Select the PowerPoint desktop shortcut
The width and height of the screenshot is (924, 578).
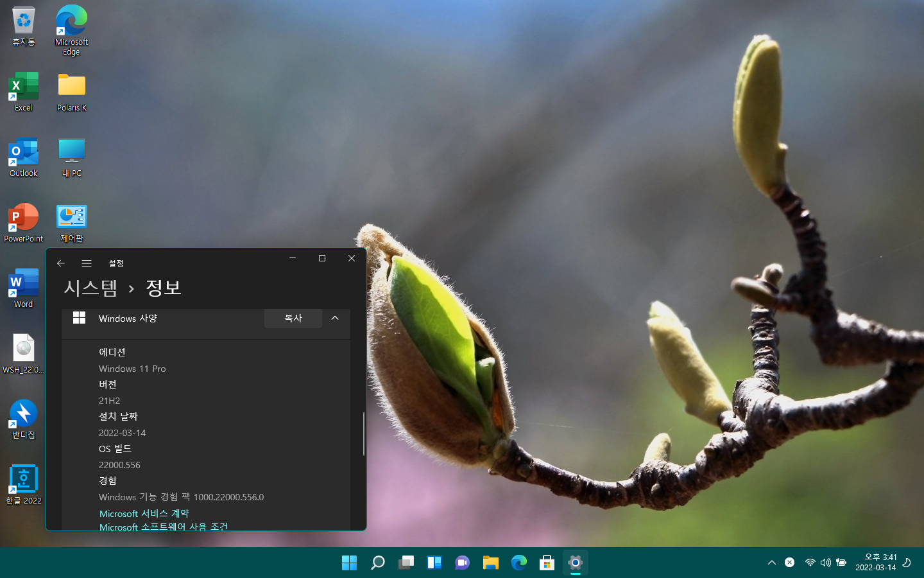coord(24,223)
